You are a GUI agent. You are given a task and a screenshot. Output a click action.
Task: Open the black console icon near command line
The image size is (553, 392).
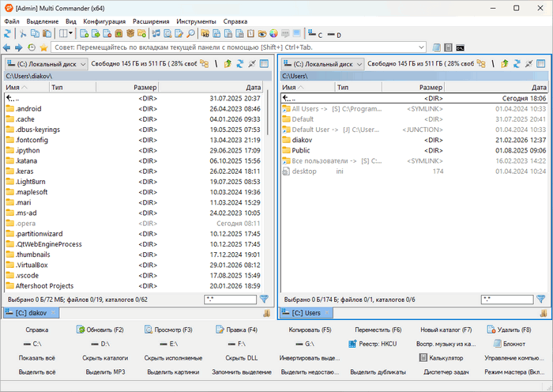pyautogui.click(x=460, y=47)
